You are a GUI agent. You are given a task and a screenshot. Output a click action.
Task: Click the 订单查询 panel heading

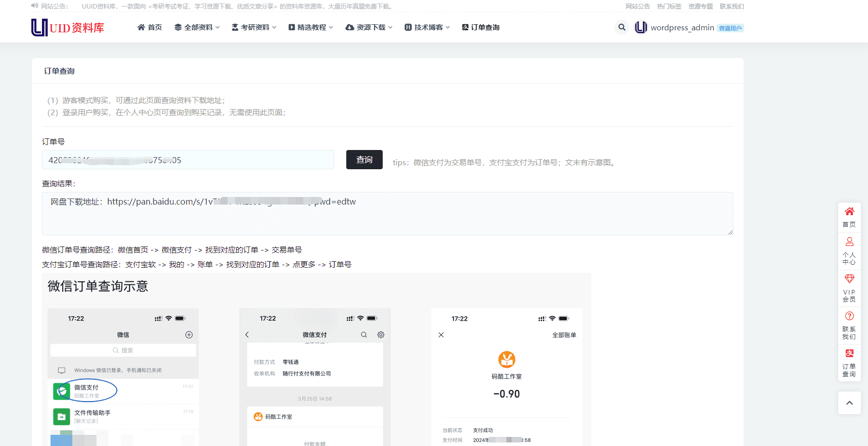click(x=59, y=71)
